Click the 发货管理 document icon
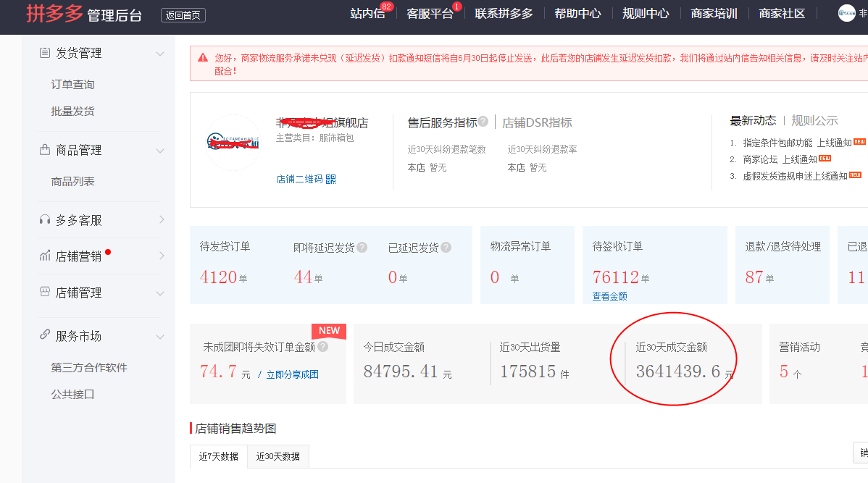Screen dimensions: 868x483 pos(45,53)
